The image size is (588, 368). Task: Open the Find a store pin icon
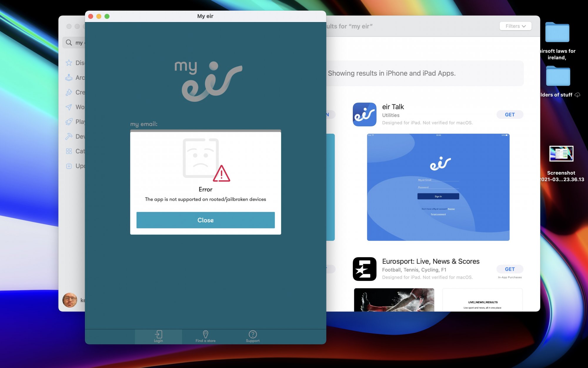click(206, 334)
